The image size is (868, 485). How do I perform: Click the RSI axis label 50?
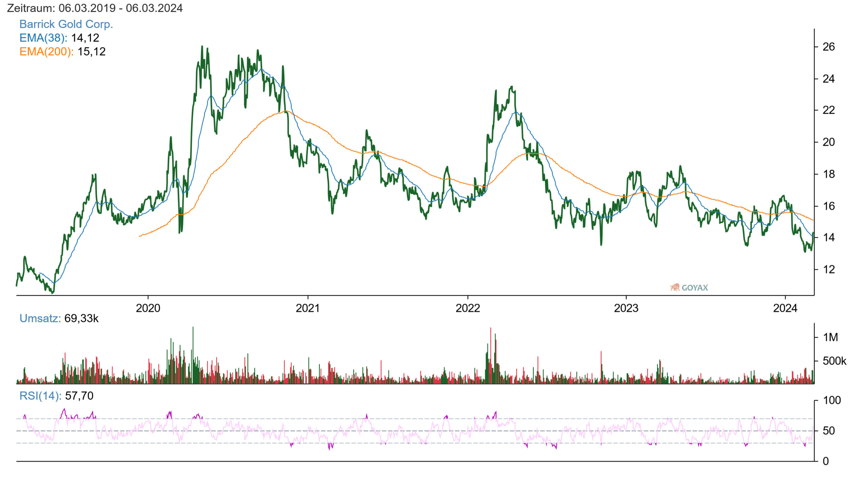pos(829,431)
